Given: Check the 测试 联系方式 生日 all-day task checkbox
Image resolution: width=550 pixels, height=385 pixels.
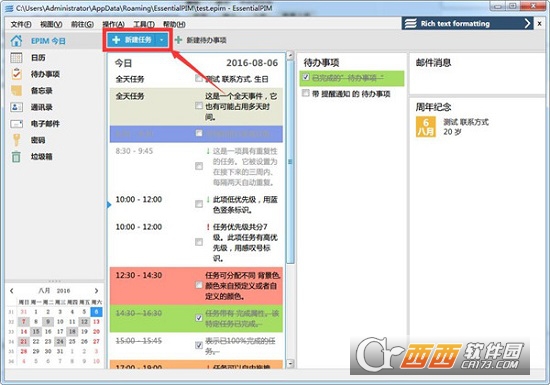Looking at the screenshot, I should [199, 79].
